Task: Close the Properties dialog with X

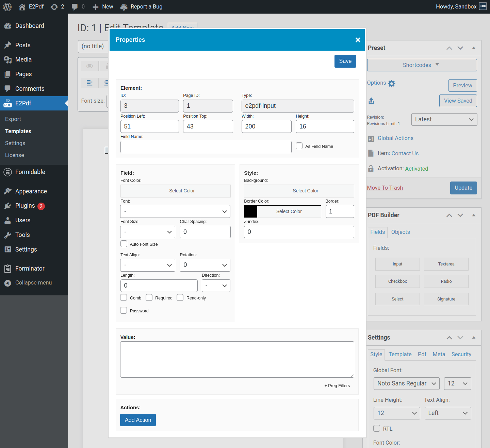Action: 358,40
